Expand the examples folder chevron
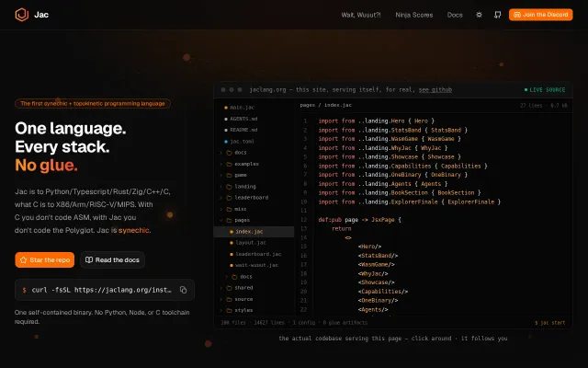 pyautogui.click(x=220, y=164)
